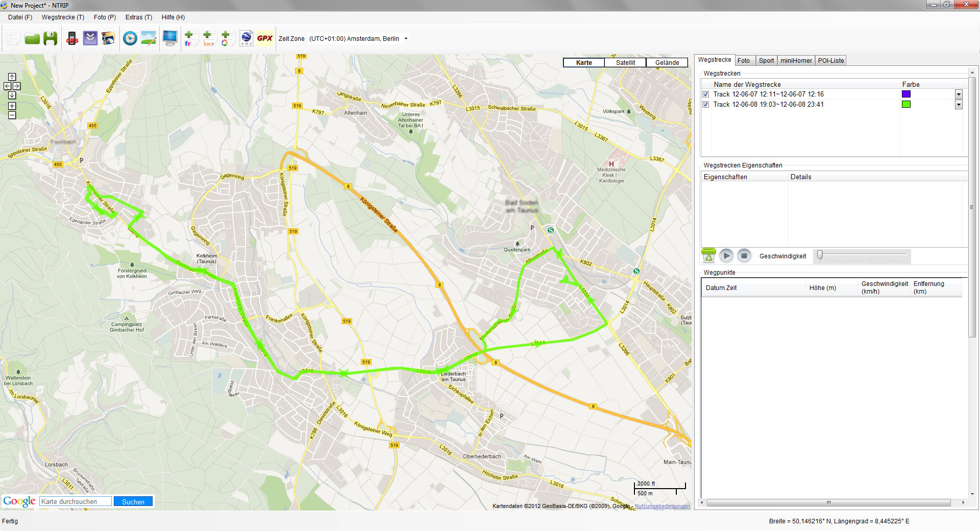Open the Zeit Zone timezone dropdown
The image size is (980, 531).
406,39
